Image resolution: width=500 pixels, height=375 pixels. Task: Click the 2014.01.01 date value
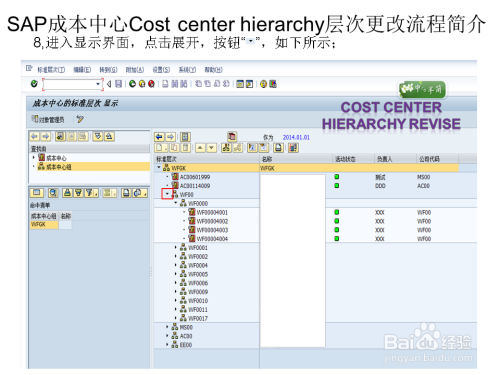pos(296,137)
